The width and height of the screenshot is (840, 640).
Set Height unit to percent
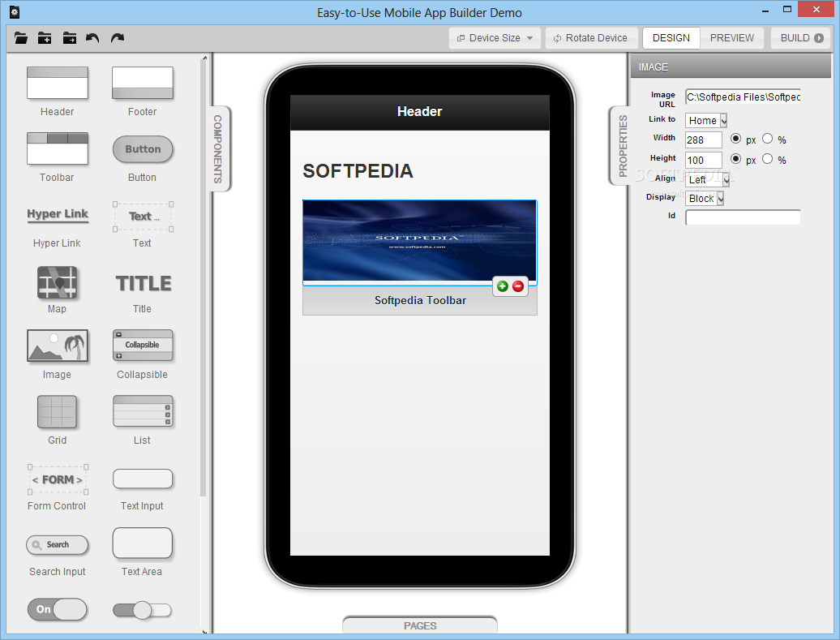coord(767,159)
